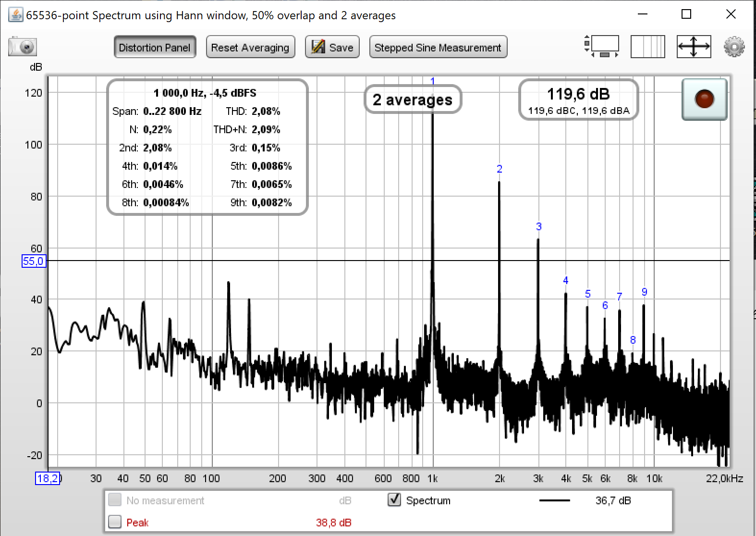Uncheck the Spectrum trace checkbox
The height and width of the screenshot is (536, 756).
click(x=394, y=500)
